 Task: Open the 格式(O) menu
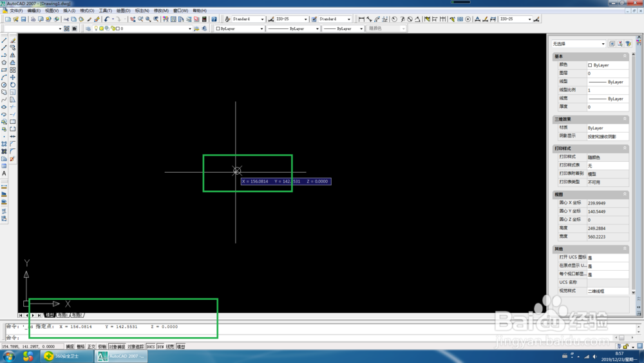87,11
